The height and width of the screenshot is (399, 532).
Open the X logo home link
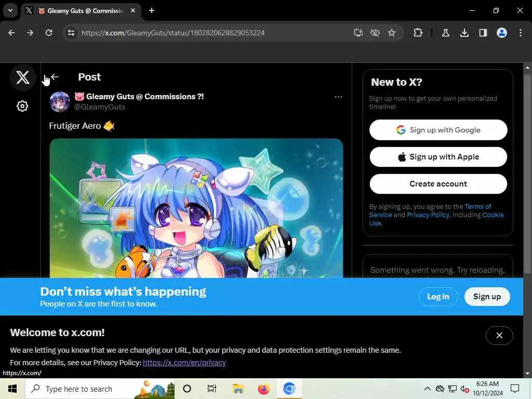(x=23, y=77)
